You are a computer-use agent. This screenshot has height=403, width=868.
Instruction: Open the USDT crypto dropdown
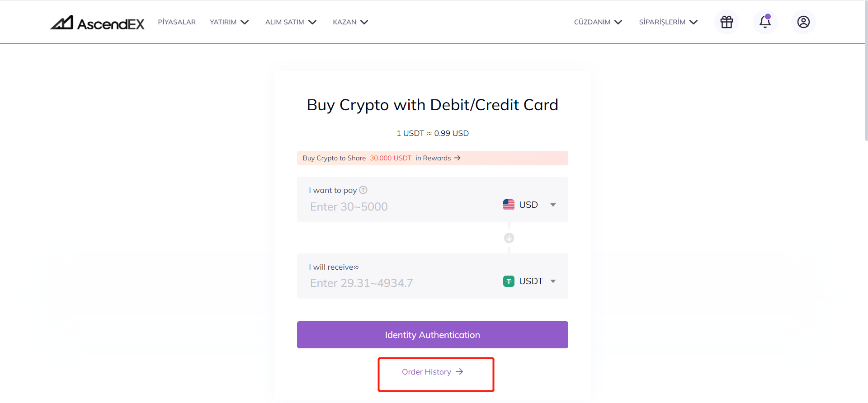point(529,281)
